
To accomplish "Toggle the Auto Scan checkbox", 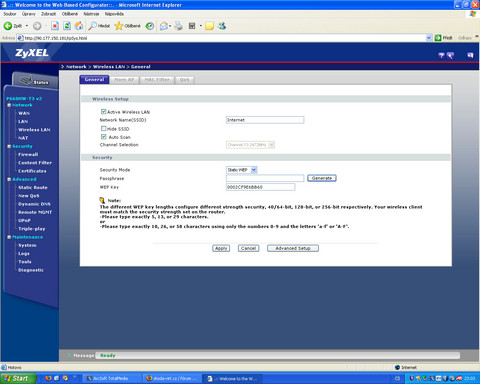I will (x=104, y=137).
